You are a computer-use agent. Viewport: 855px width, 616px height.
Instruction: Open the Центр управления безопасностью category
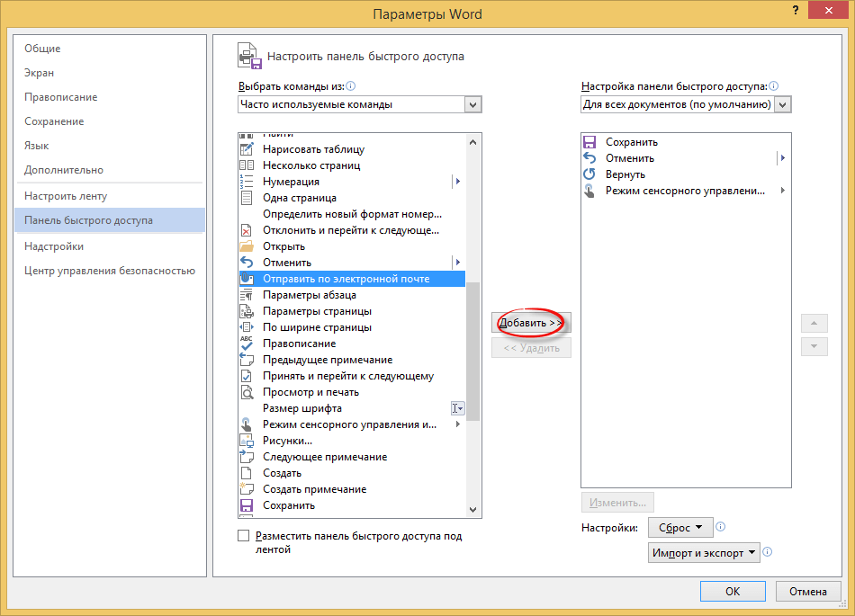[x=110, y=271]
